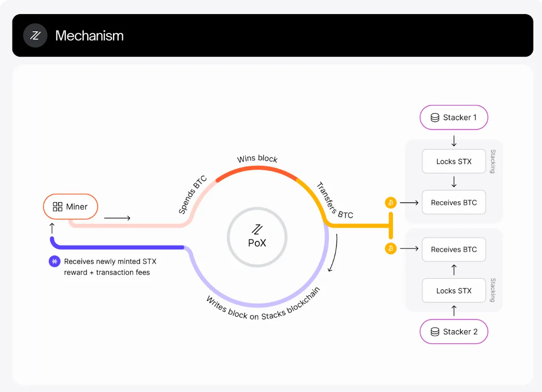Click the grid icon inside the Miner node

pos(58,207)
